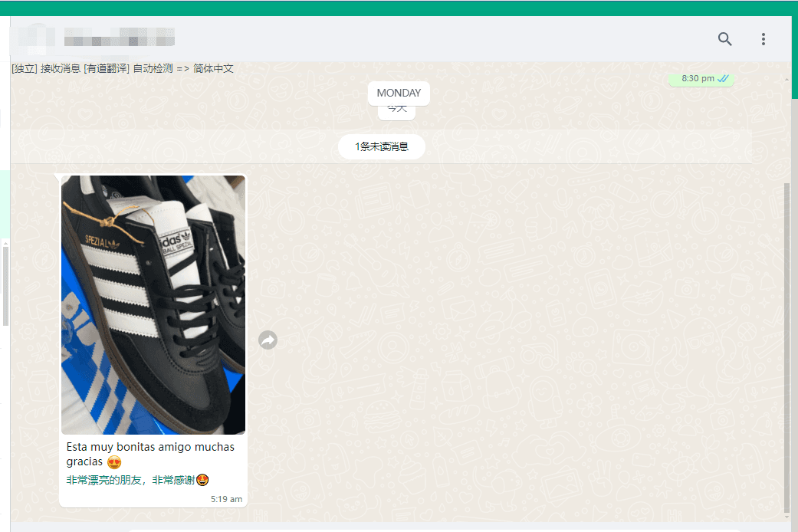Click the left panel scrollbar thumb
Image resolution: width=798 pixels, height=532 pixels.
(x=5, y=284)
